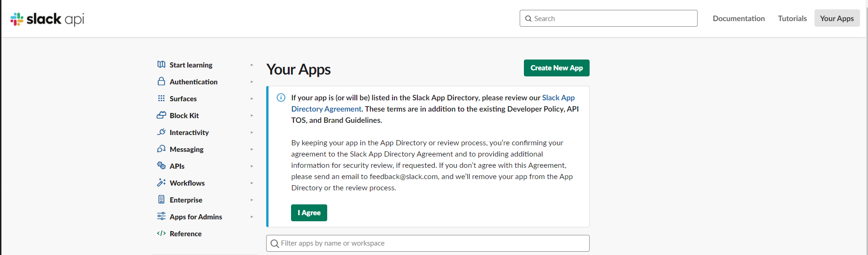The image size is (868, 255).
Task: Expand the Workflows section arrow
Action: (252, 183)
